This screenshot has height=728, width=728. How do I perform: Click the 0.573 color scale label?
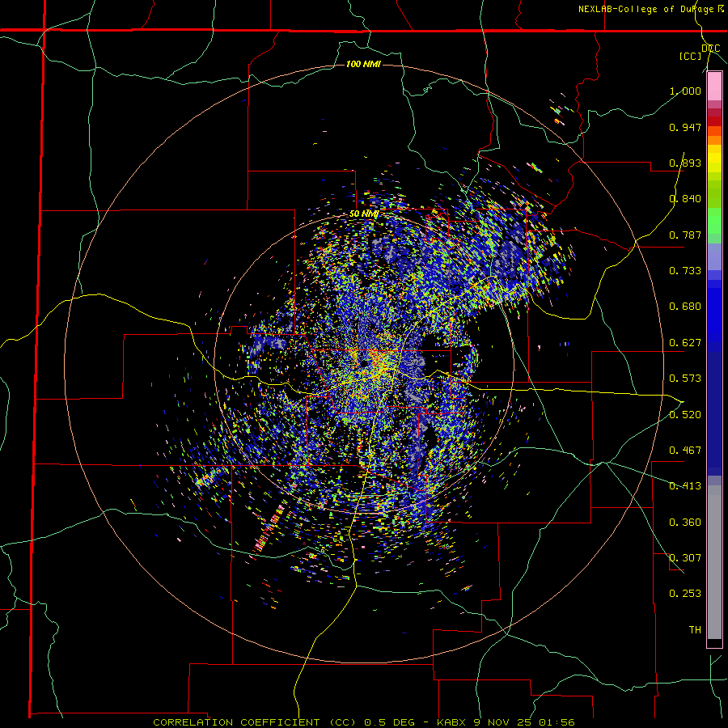(x=685, y=379)
